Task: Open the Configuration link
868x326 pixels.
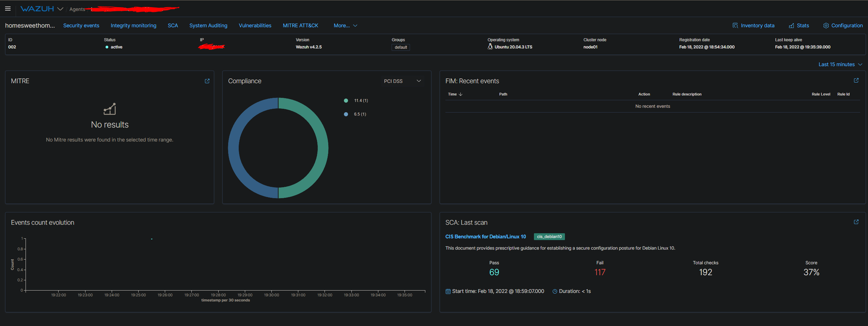Action: (x=847, y=26)
